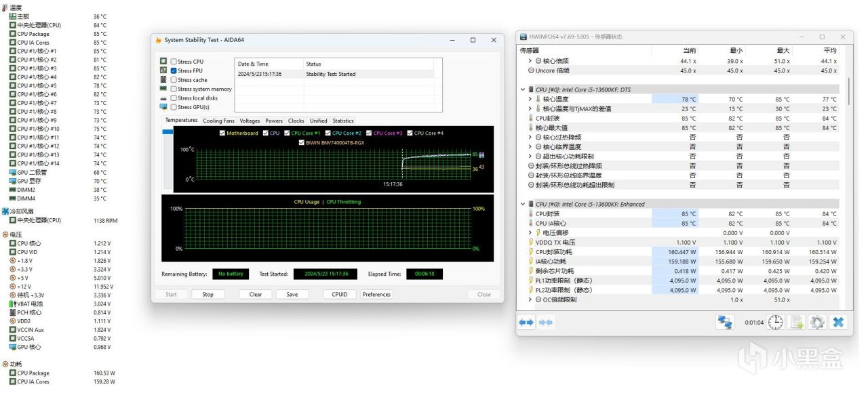Expand the 电压偏移 row
This screenshot has width=868, height=395.
click(530, 232)
